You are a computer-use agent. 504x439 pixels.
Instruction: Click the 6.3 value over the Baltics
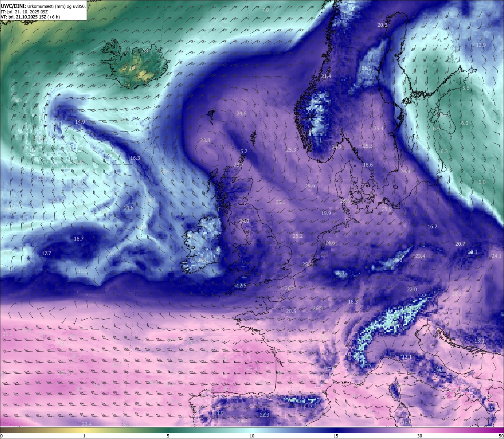tap(444, 152)
